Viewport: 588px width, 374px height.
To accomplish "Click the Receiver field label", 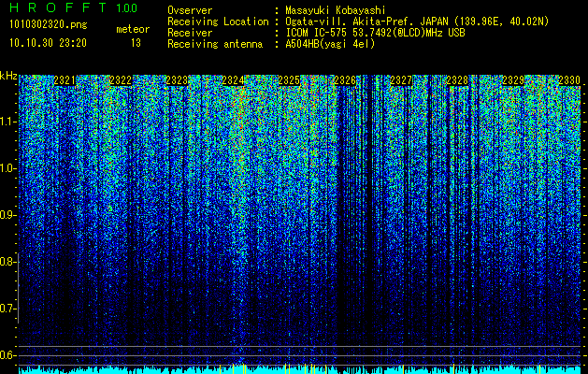I will click(x=190, y=33).
